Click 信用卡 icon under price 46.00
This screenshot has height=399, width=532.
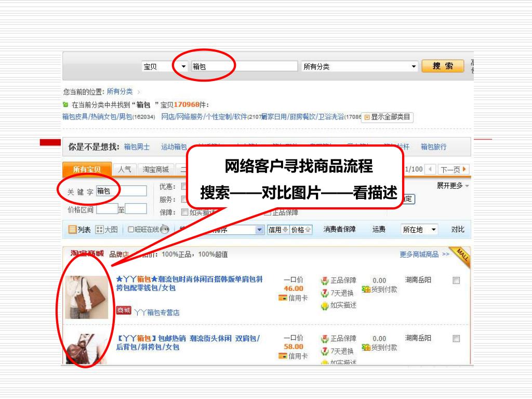[282, 298]
